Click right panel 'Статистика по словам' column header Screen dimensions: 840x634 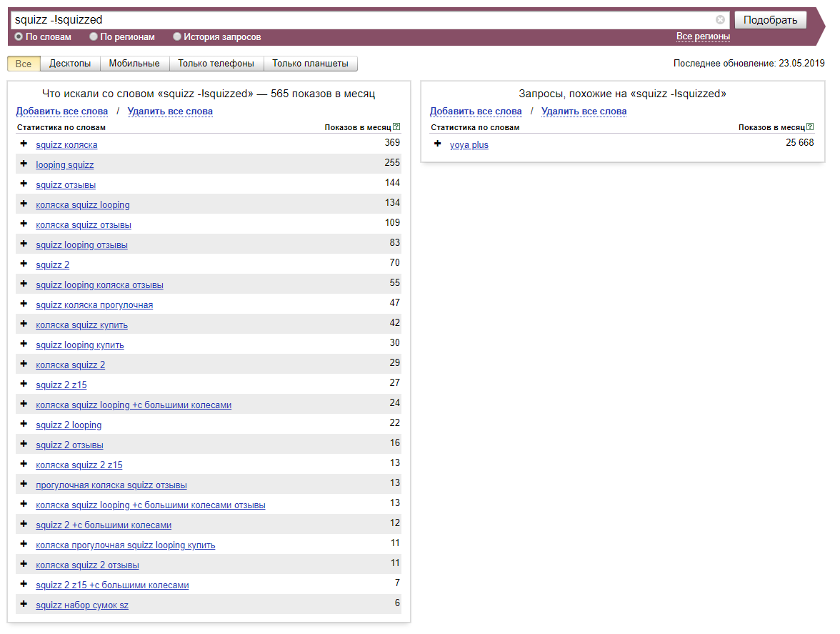(475, 127)
